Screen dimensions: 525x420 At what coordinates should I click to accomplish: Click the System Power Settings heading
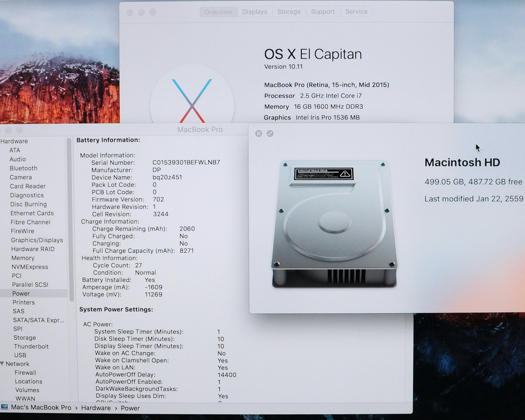116,309
